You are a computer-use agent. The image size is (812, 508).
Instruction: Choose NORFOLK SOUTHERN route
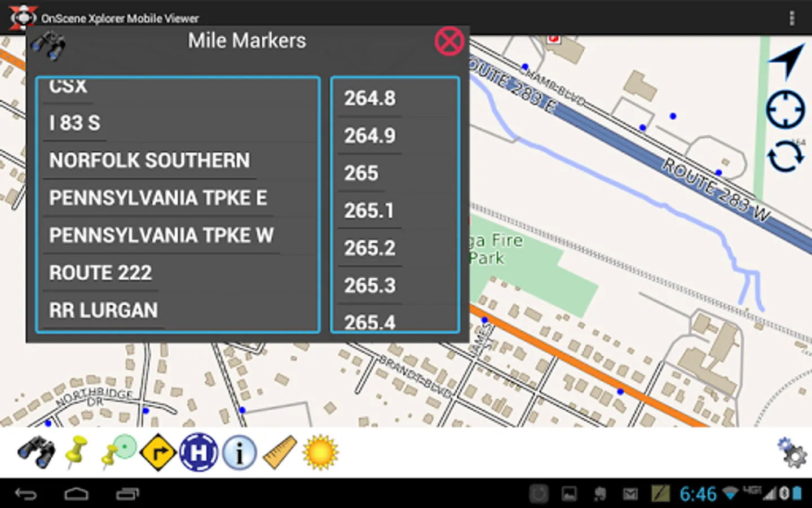pos(178,160)
